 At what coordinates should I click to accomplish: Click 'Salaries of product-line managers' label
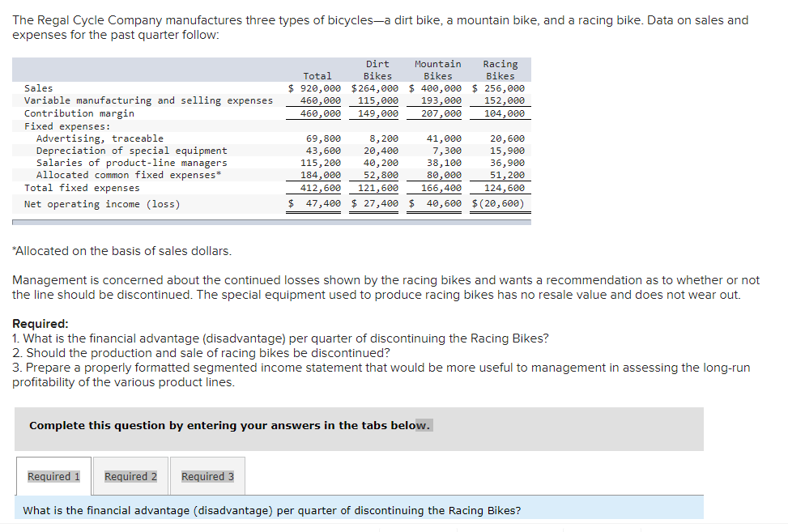point(132,163)
